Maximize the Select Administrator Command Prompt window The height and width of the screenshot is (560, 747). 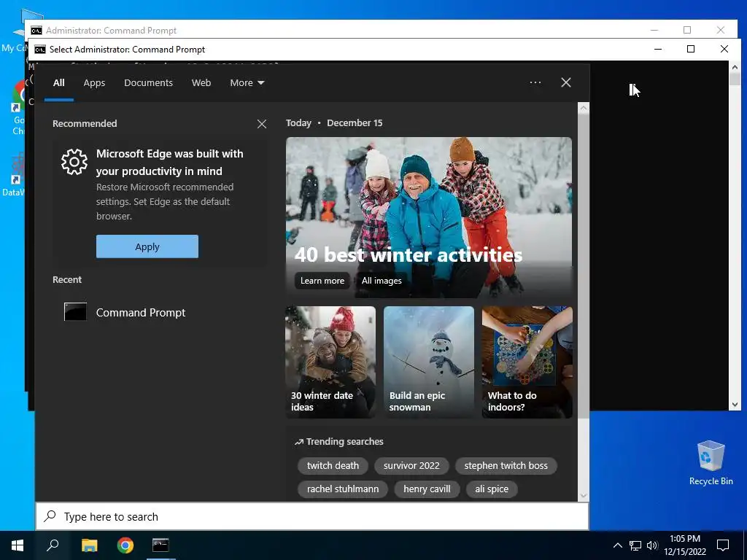(691, 49)
